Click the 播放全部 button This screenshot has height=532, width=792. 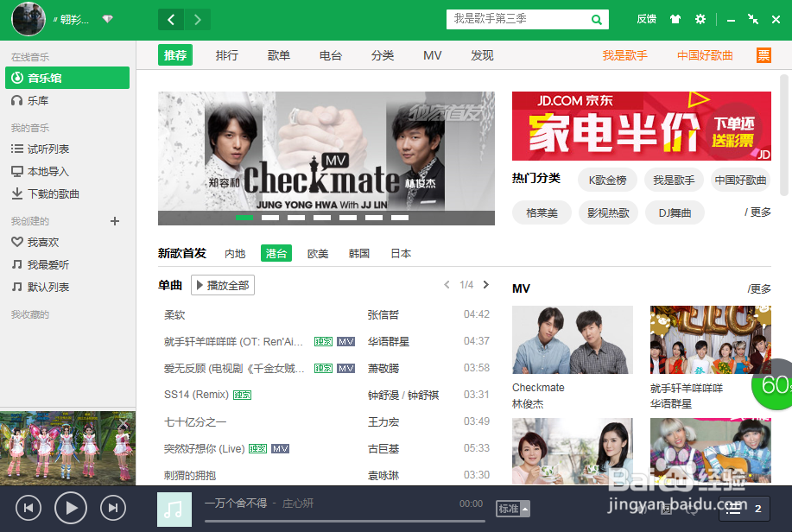tap(222, 284)
